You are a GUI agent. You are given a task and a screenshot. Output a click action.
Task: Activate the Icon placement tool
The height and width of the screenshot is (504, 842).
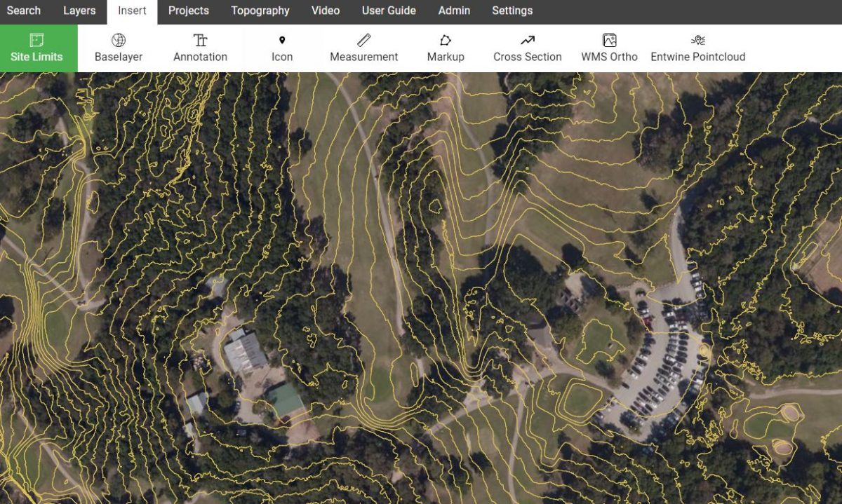(281, 48)
